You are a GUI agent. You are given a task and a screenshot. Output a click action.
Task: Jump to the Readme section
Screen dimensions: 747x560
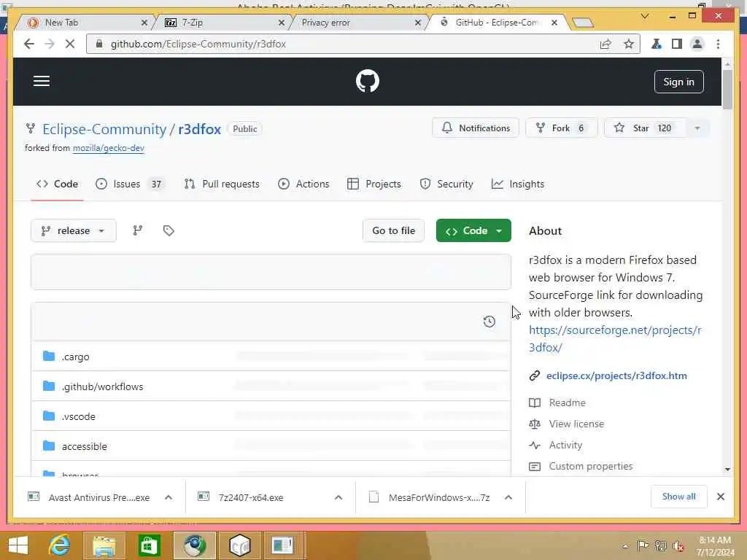(x=567, y=402)
